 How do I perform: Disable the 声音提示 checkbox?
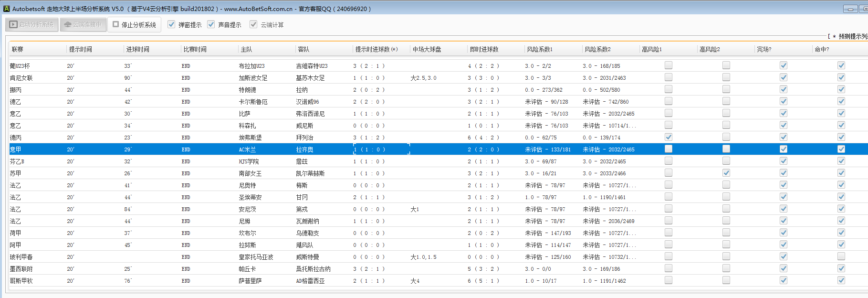[x=211, y=24]
